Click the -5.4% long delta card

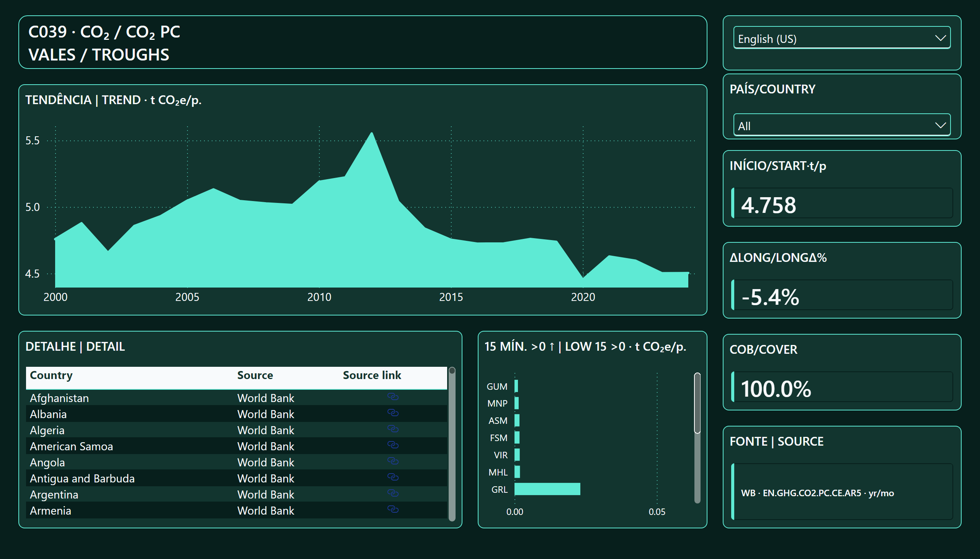841,295
